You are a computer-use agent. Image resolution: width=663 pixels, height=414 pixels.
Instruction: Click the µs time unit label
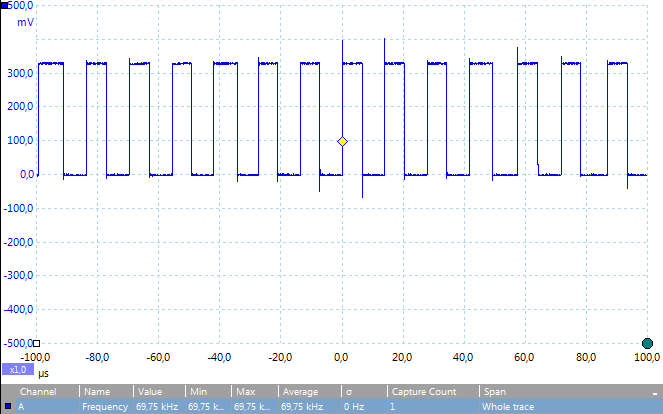(x=43, y=374)
